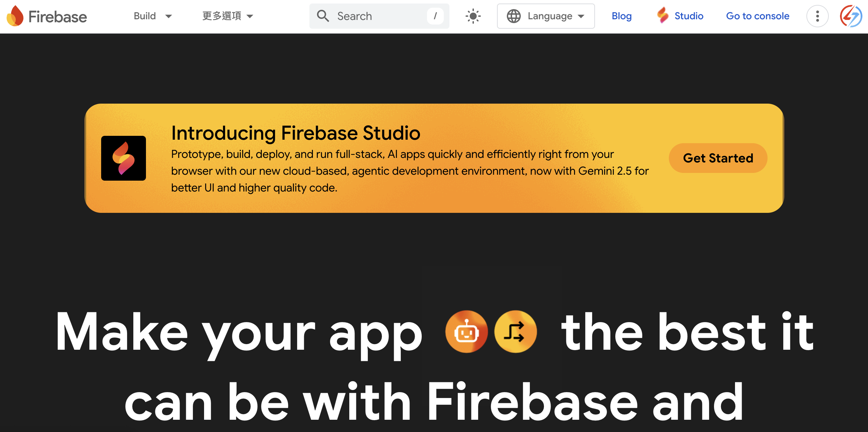Click the user account avatar
Image resolution: width=868 pixels, height=432 pixels.
pyautogui.click(x=851, y=16)
